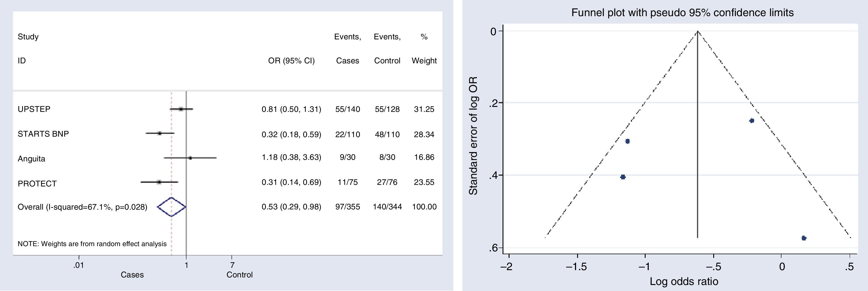Click the PROTECT study label
The width and height of the screenshot is (868, 291).
(x=37, y=184)
